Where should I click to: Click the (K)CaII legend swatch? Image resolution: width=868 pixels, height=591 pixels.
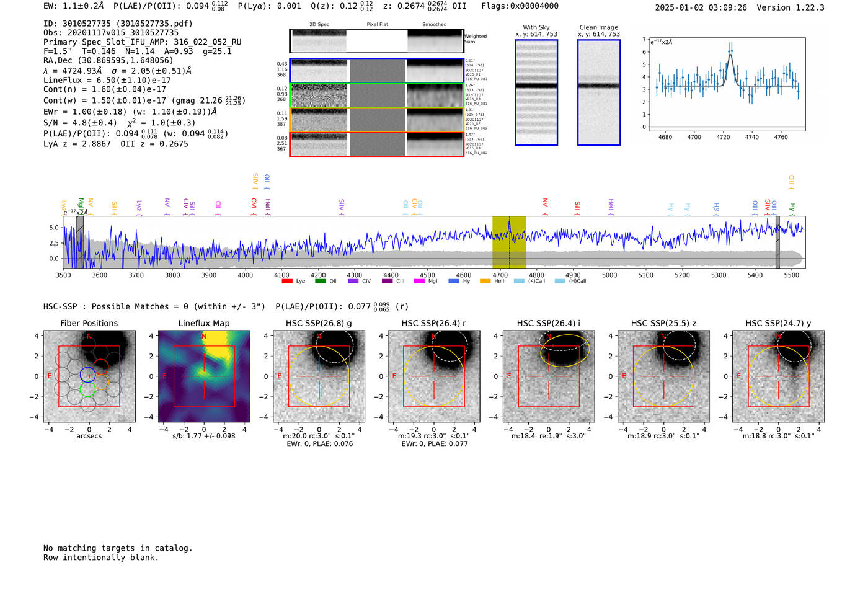519,281
